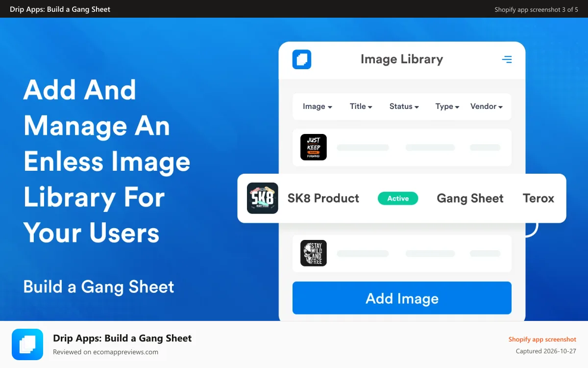Click Shopify app screenshot 3 of 5 text
The width and height of the screenshot is (588, 368).
[536, 9]
